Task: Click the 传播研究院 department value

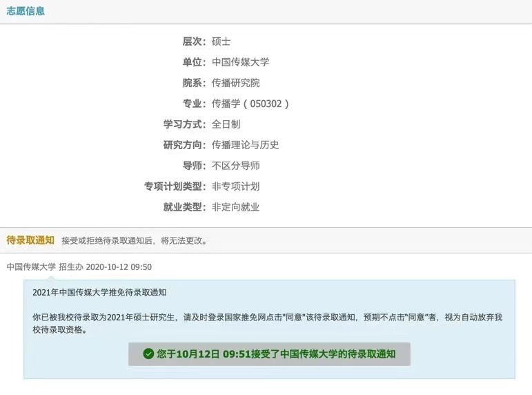Action: (235, 83)
